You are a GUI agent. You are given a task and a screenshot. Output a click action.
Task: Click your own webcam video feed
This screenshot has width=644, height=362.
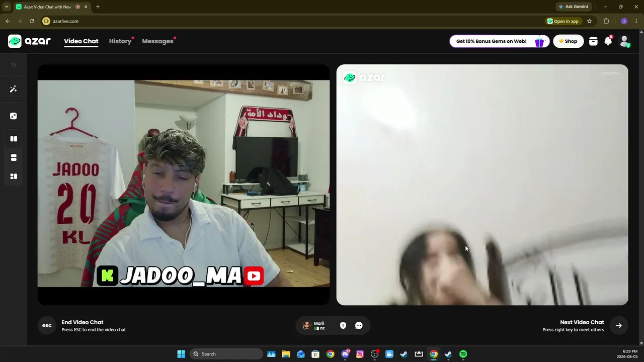(184, 185)
